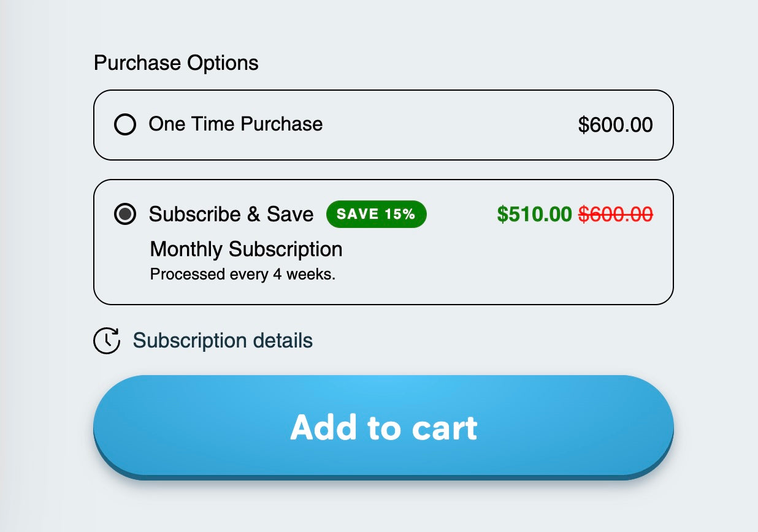The width and height of the screenshot is (758, 532).
Task: Click the word 'cart' on the blue button
Action: point(445,428)
